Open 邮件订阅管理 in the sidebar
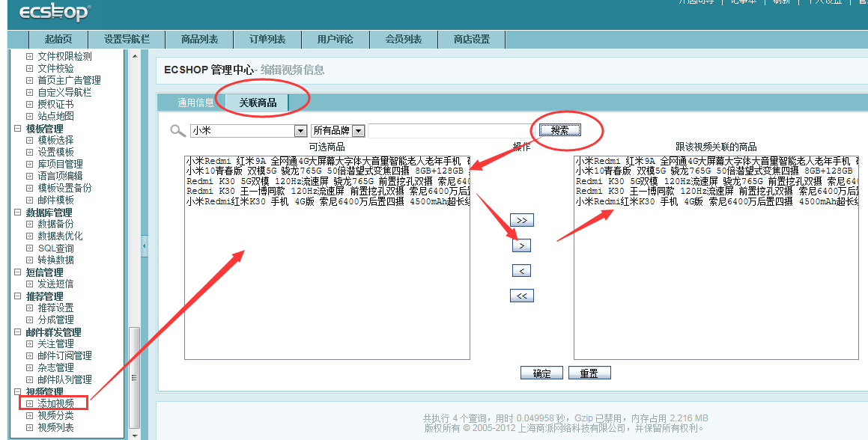The width and height of the screenshot is (868, 440). [64, 355]
